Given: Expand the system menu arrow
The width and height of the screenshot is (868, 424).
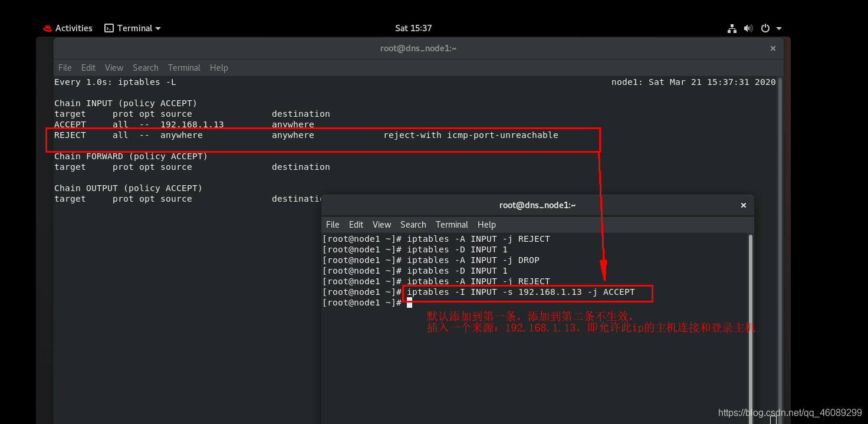Looking at the screenshot, I should pos(779,28).
